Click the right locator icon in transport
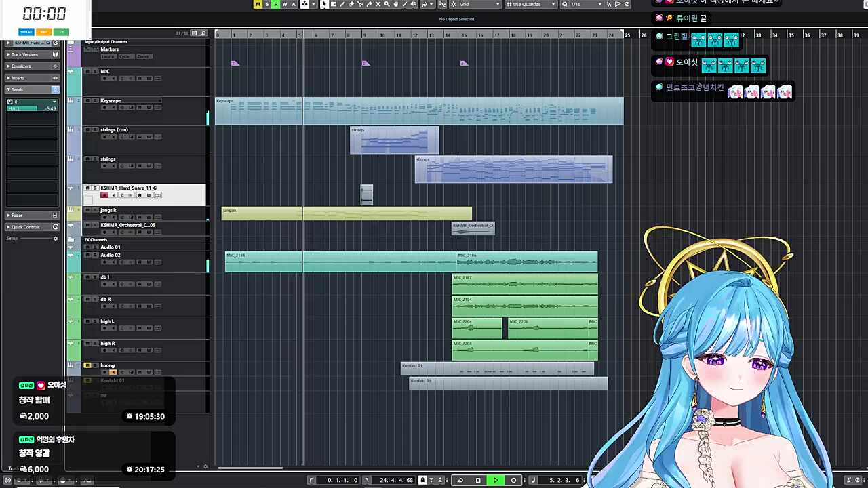The width and height of the screenshot is (868, 488). [x=367, y=480]
